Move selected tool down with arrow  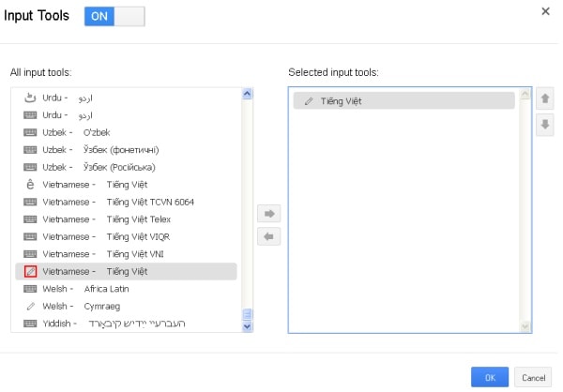[x=544, y=124]
